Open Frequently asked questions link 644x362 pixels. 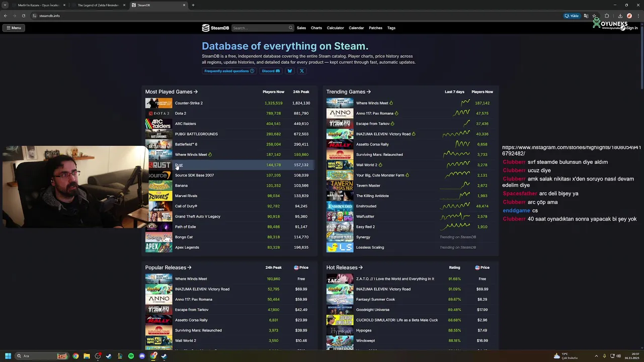(x=229, y=71)
